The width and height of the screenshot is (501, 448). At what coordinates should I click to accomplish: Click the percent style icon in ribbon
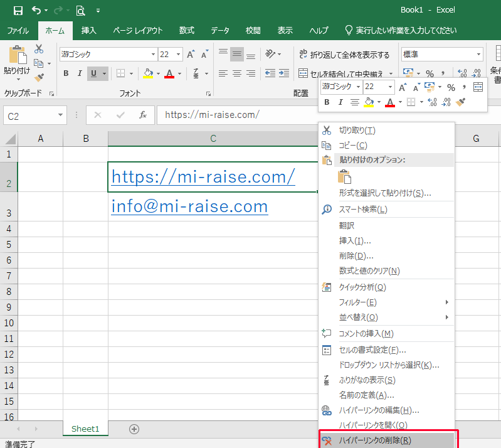pos(430,73)
